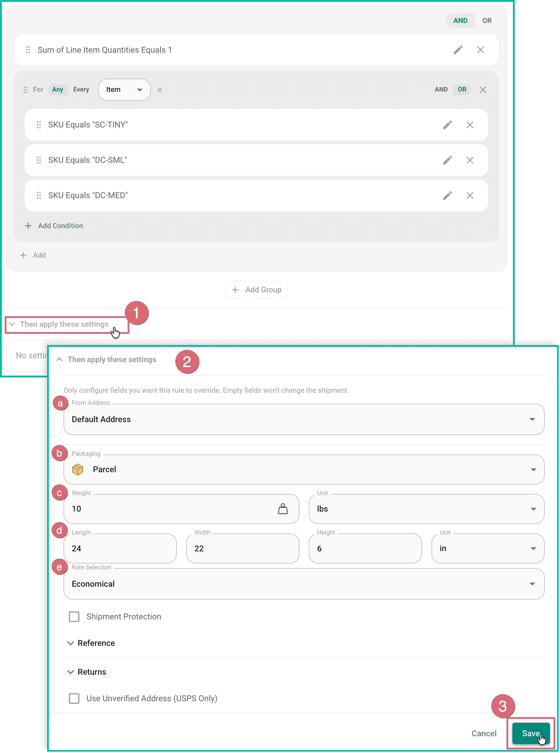This screenshot has height=753, width=560.
Task: Open the dimension Unit dropdown showing in
Action: click(488, 548)
